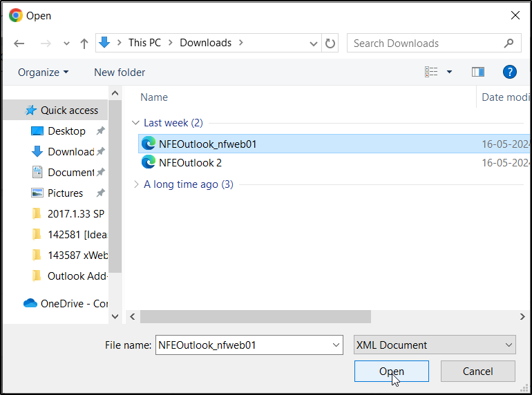Viewport: 532px width, 395px height.
Task: Click the navigation pane vertical scrollbar thumb
Action: click(115, 186)
